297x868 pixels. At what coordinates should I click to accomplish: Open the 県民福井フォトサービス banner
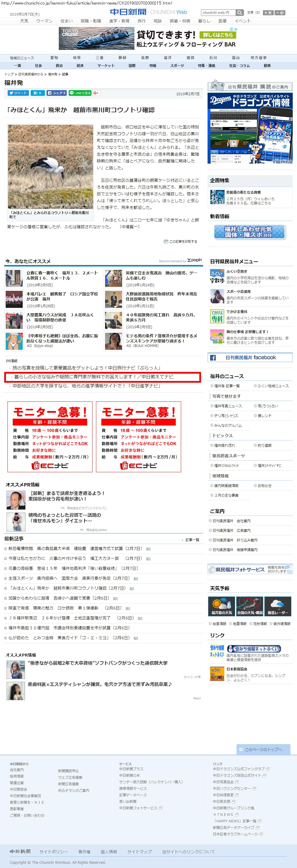coord(250,569)
